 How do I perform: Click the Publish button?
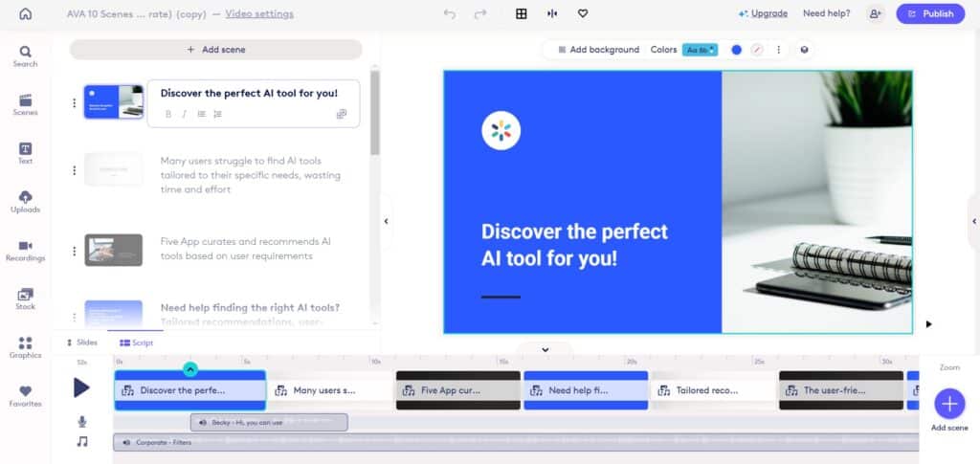(930, 13)
